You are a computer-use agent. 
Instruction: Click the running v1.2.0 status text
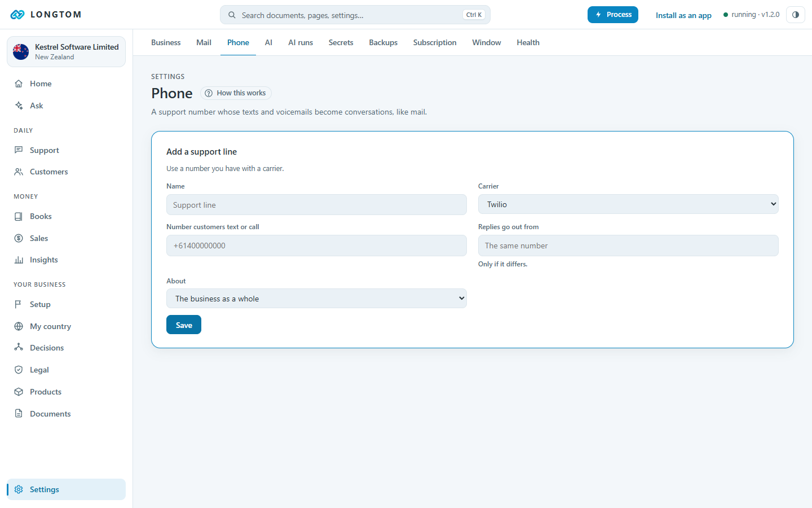(755, 15)
